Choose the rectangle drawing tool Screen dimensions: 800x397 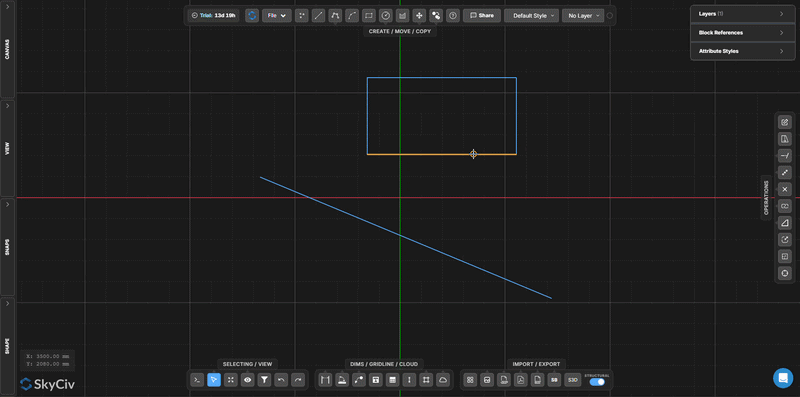coord(369,16)
